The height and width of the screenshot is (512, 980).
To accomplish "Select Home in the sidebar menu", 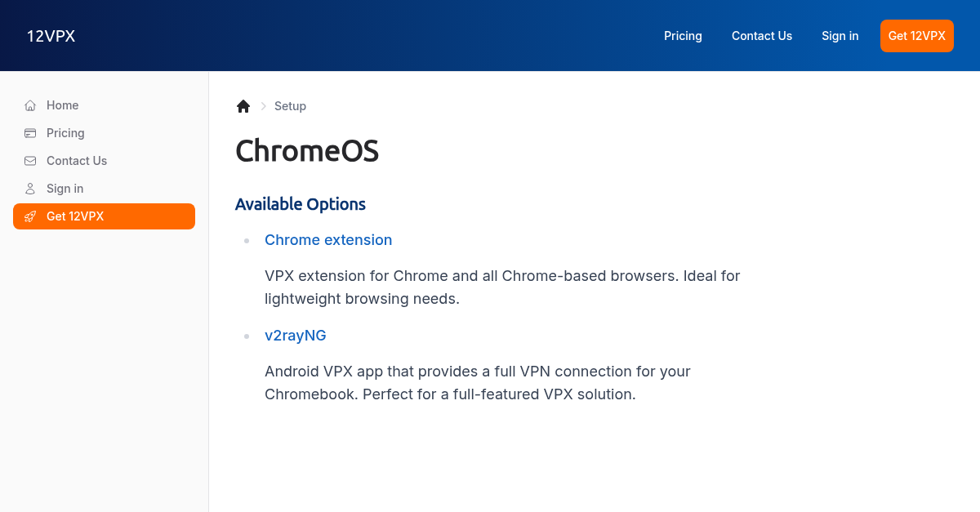I will (x=62, y=105).
